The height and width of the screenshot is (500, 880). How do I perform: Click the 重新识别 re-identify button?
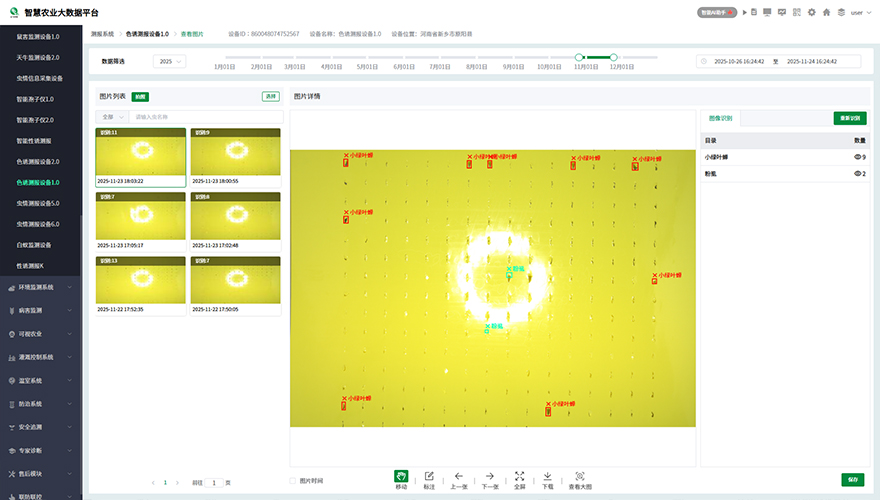pyautogui.click(x=849, y=118)
